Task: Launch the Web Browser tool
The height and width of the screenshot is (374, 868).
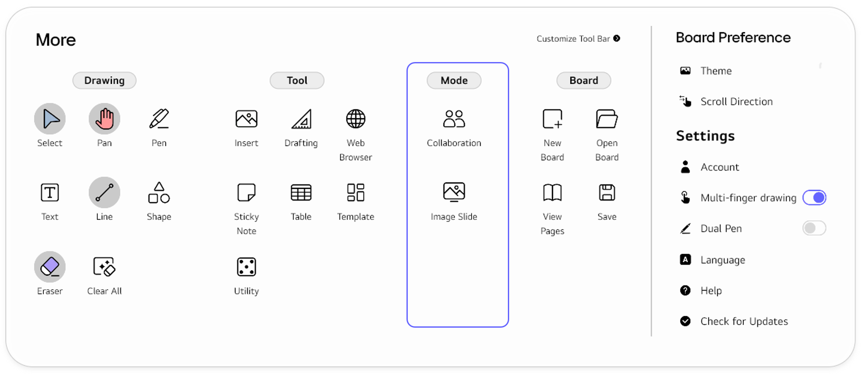Action: [356, 119]
